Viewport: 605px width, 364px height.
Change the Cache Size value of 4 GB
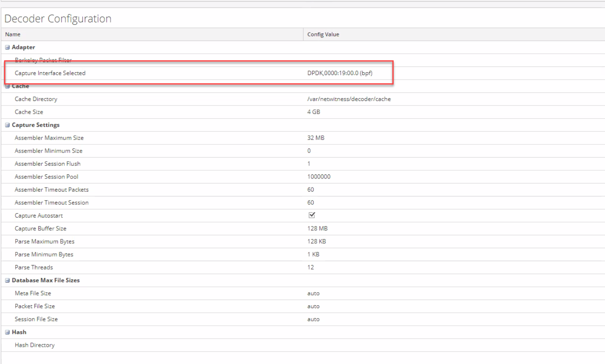pos(314,112)
